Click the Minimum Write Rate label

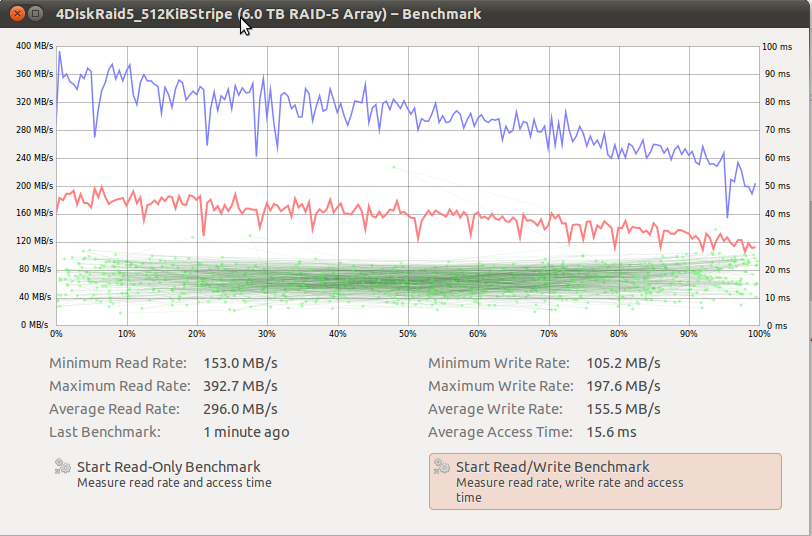pyautogui.click(x=499, y=363)
